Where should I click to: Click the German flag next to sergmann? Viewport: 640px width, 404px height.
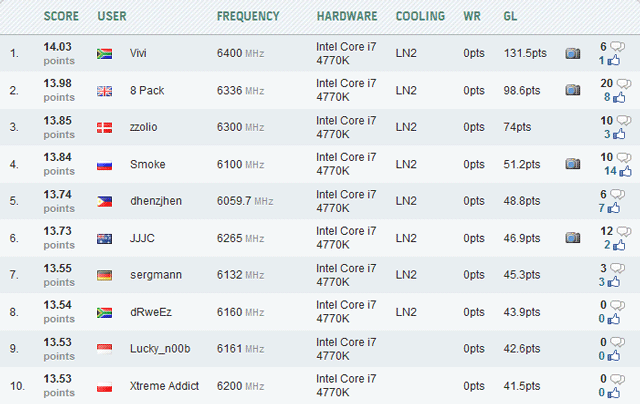(x=104, y=275)
